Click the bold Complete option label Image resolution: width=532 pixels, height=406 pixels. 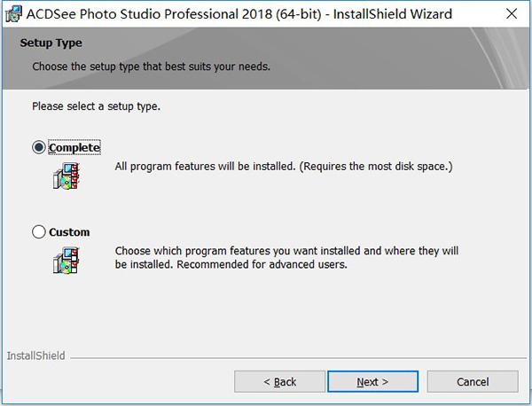(74, 147)
